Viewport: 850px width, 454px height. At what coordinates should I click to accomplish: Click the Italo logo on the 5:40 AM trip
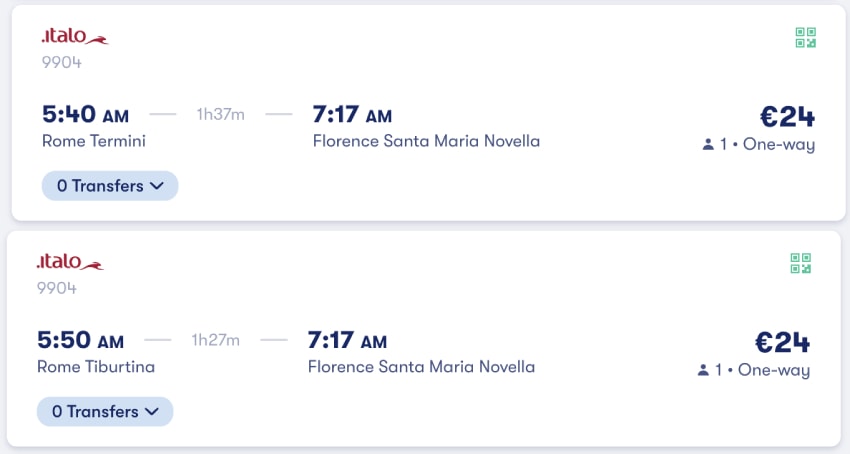coord(75,36)
